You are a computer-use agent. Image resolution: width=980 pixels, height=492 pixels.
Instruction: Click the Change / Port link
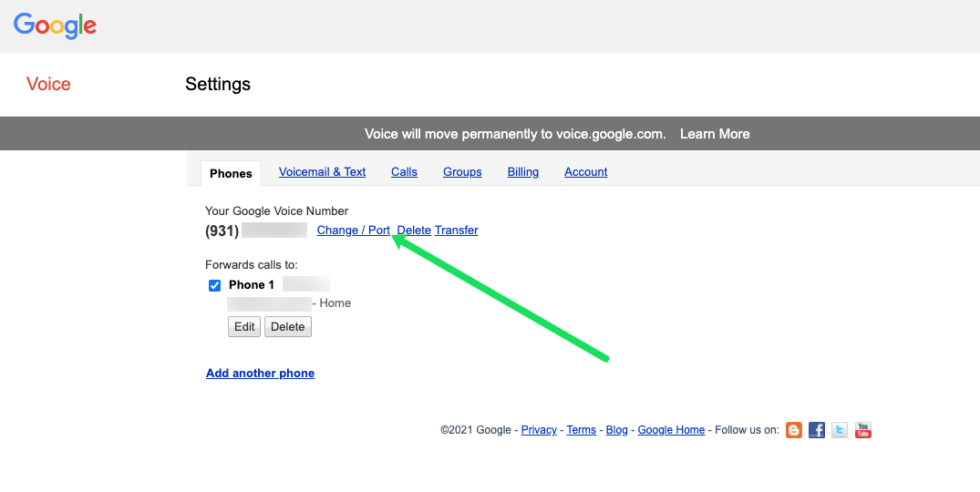354,231
